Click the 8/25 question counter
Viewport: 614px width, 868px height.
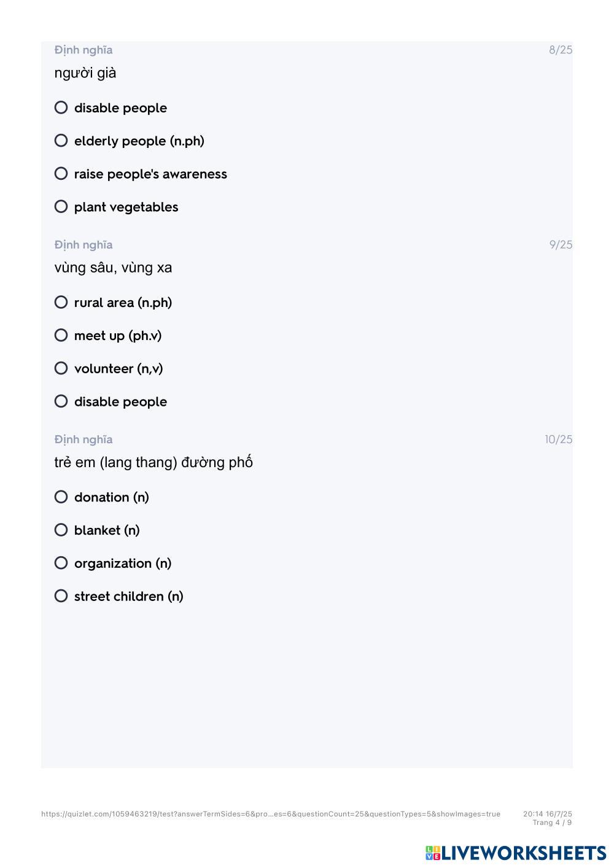coord(560,50)
